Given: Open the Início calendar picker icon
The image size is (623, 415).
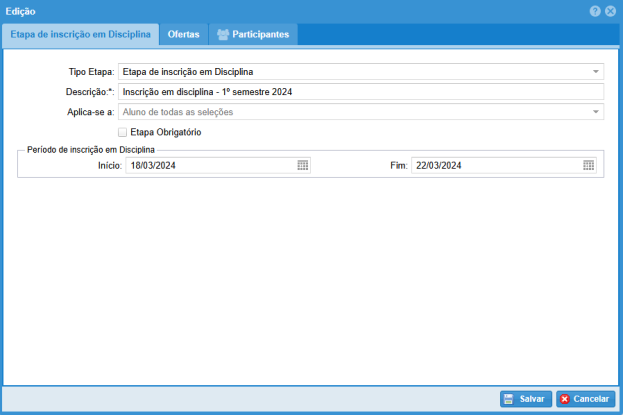Looking at the screenshot, I should [x=303, y=165].
